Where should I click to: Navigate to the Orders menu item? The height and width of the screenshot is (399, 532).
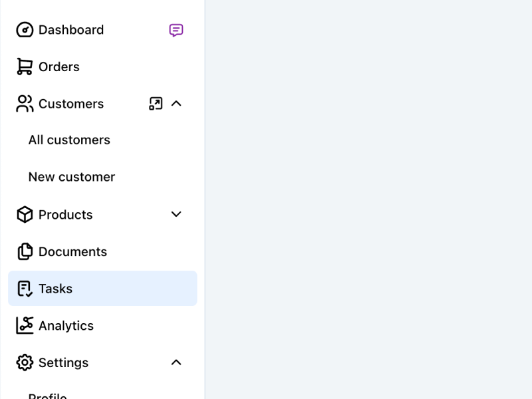tap(59, 67)
